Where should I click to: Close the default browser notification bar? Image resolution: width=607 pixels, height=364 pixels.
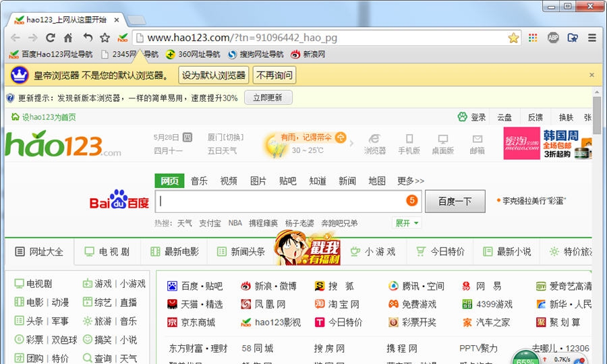tap(591, 75)
